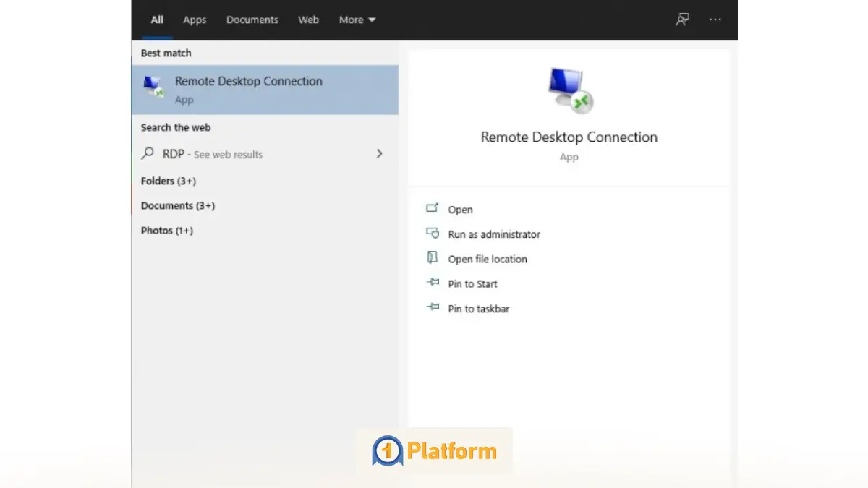Open the three-dot options menu
Image resolution: width=868 pixels, height=488 pixels.
point(715,20)
